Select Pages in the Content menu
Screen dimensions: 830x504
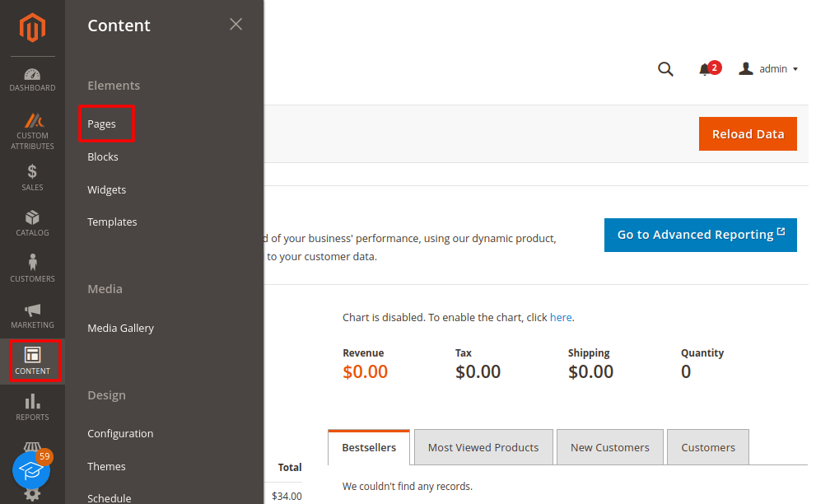pyautogui.click(x=102, y=124)
